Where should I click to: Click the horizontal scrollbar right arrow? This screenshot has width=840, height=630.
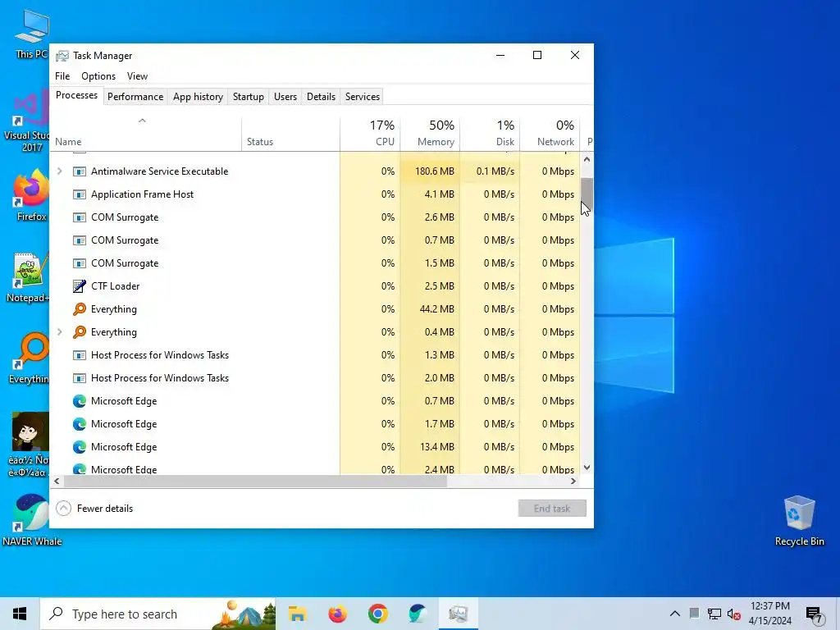[x=573, y=481]
